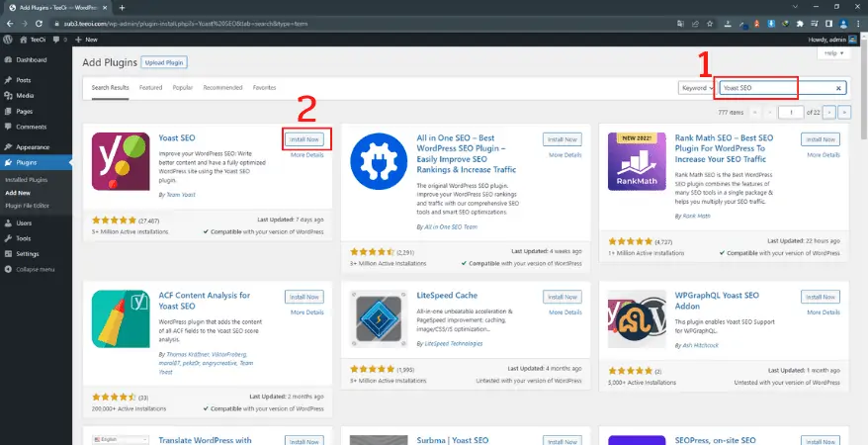The image size is (868, 445).
Task: Switch to the Favorites tab
Action: click(x=264, y=87)
